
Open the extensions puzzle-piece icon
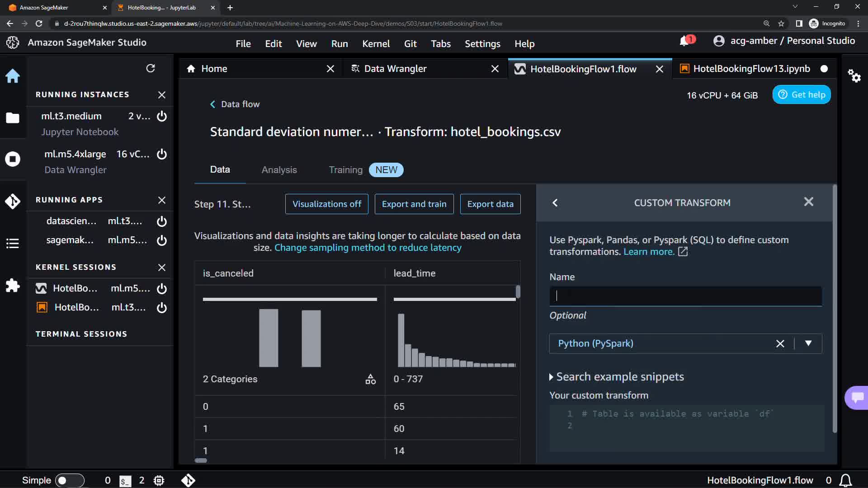tap(13, 285)
